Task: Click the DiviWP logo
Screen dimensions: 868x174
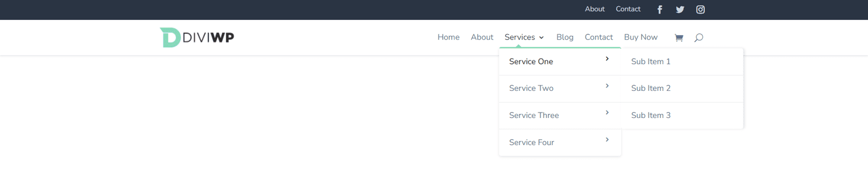Action: pyautogui.click(x=197, y=37)
